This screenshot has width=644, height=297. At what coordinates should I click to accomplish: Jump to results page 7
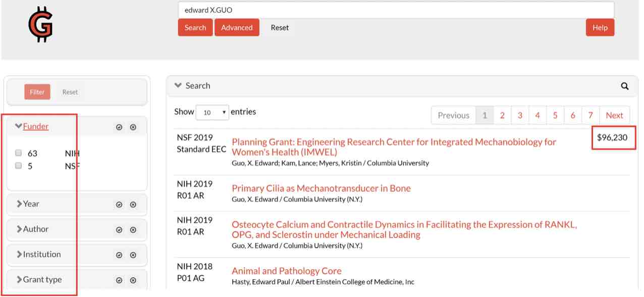(591, 115)
